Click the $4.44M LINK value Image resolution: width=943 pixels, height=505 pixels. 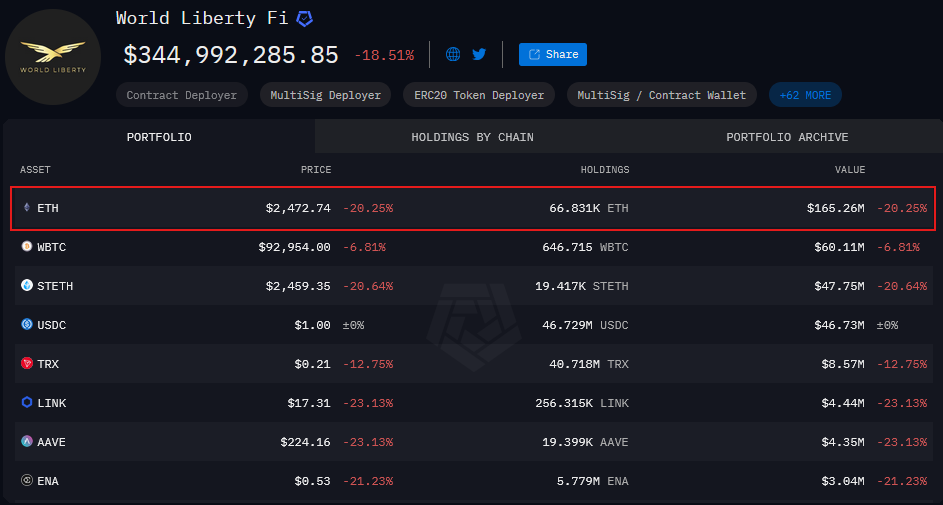pos(843,403)
